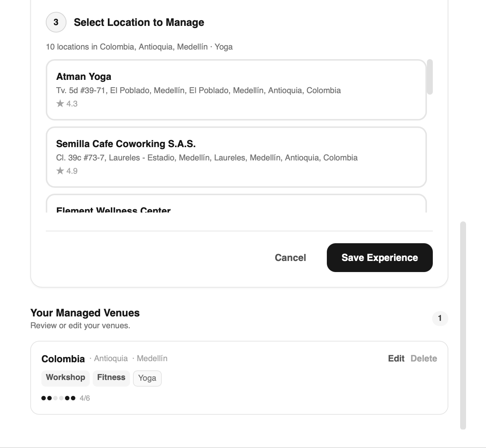Click the Fitness tag
The image size is (486, 448).
click(x=111, y=378)
